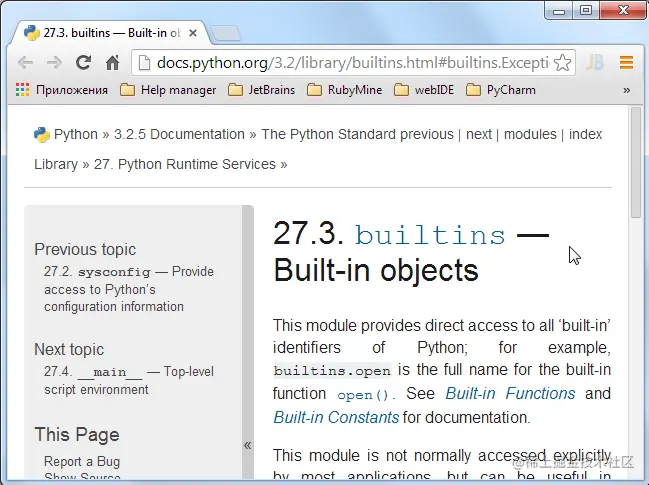Open the modules link
The image size is (649, 485).
point(530,134)
